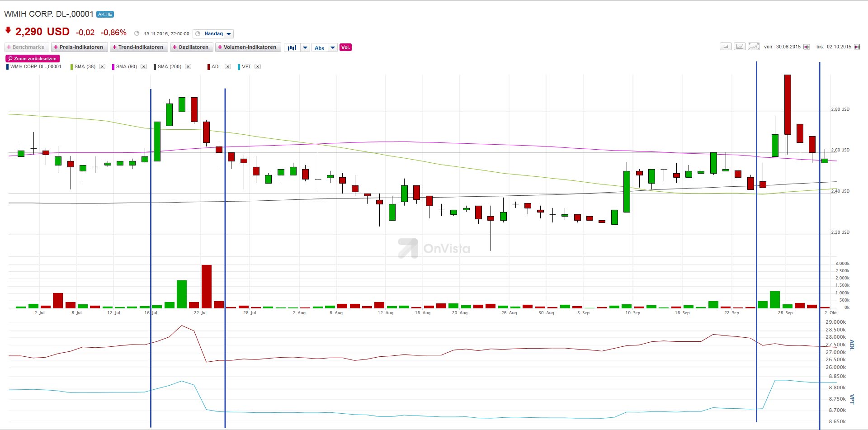The width and height of the screenshot is (868, 430).
Task: Select the small chart size icon
Action: pos(726,47)
